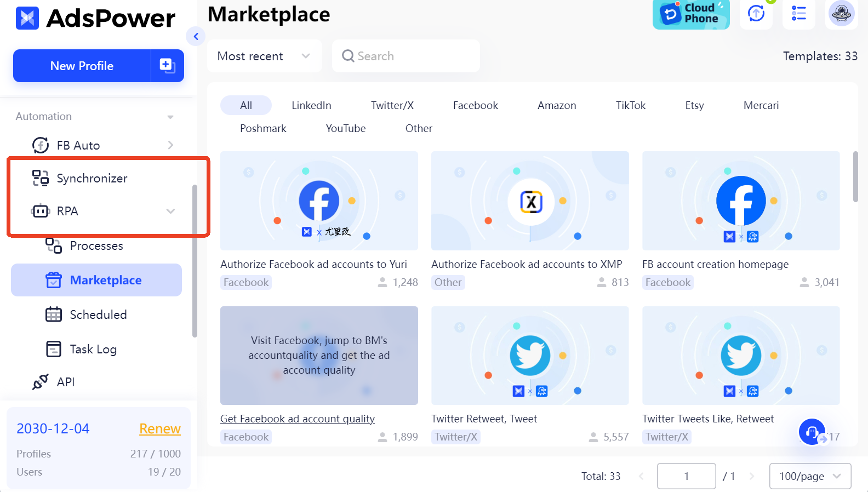Viewport: 868px width, 492px height.
Task: Filter templates by YouTube
Action: pyautogui.click(x=346, y=128)
